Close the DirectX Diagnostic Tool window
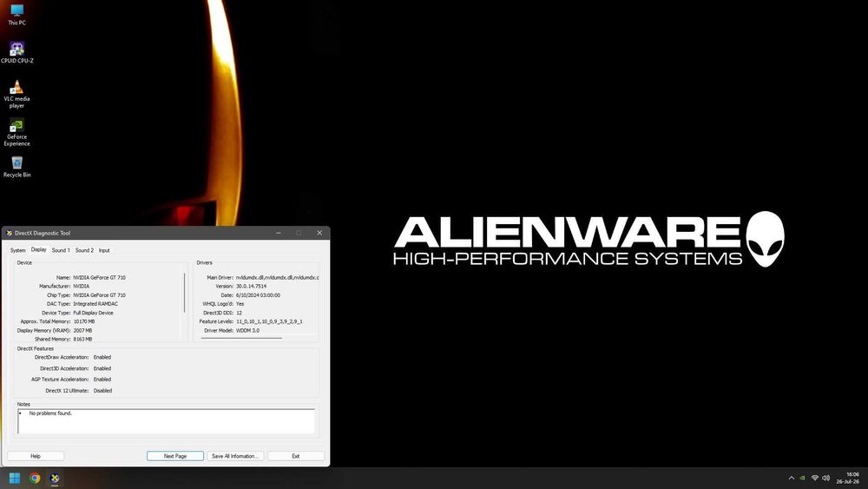 pos(319,233)
